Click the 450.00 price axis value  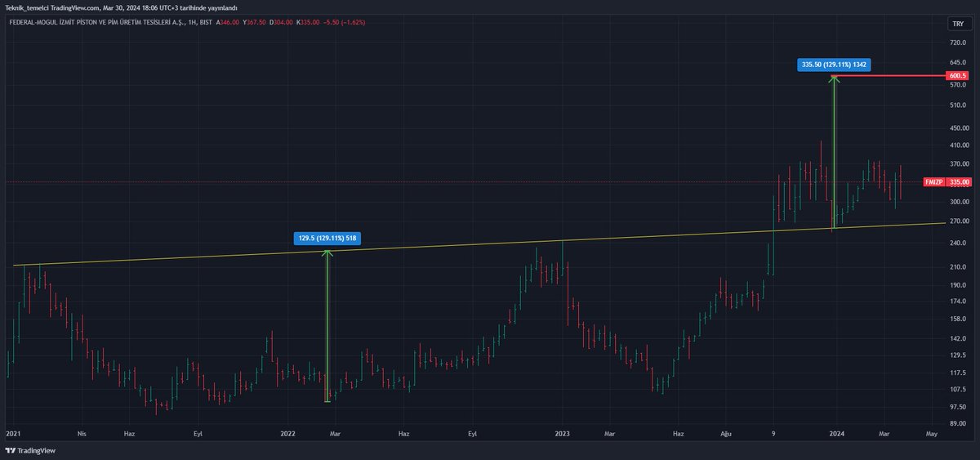pyautogui.click(x=958, y=128)
